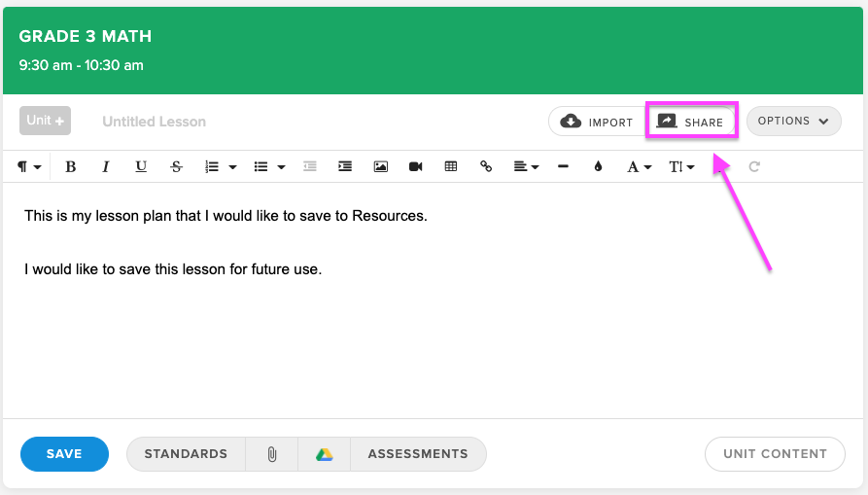Screen dimensions: 868x495
Task: Insert a hyperlink
Action: (x=486, y=166)
